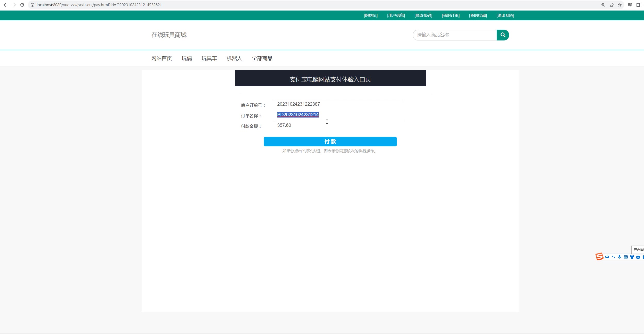Click the 在线玩具商城 site title
The image size is (644, 334).
tap(169, 35)
